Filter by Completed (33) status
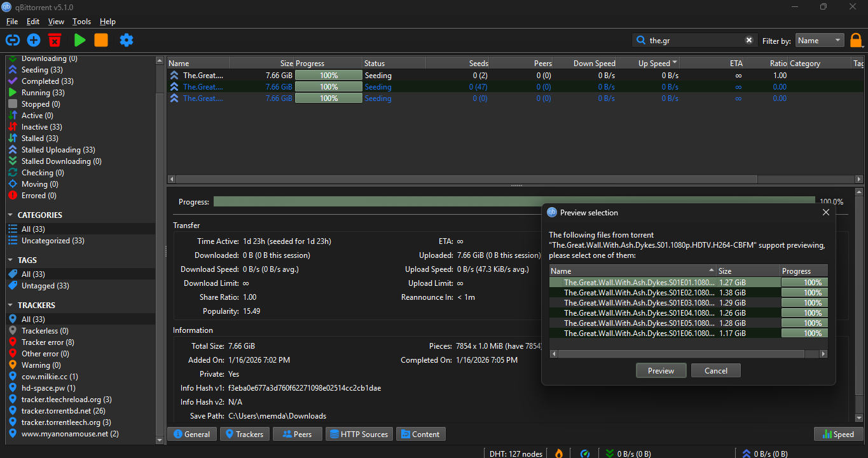 tap(47, 81)
